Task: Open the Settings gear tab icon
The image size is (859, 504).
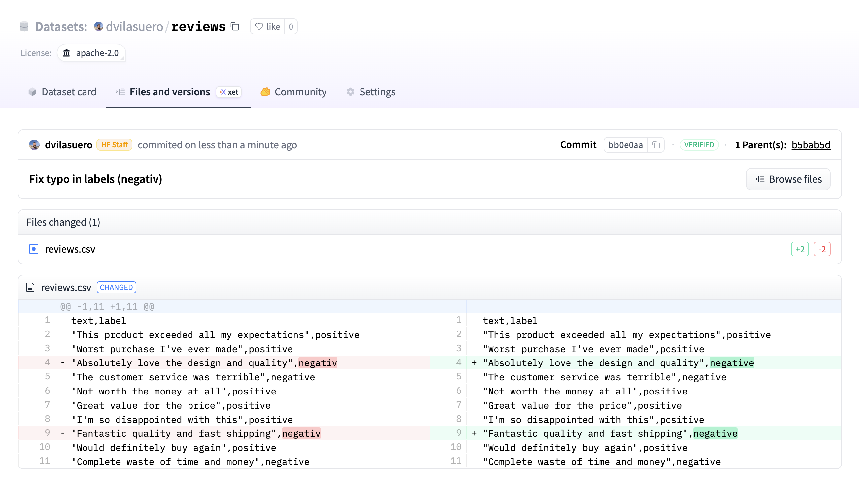Action: pyautogui.click(x=351, y=92)
